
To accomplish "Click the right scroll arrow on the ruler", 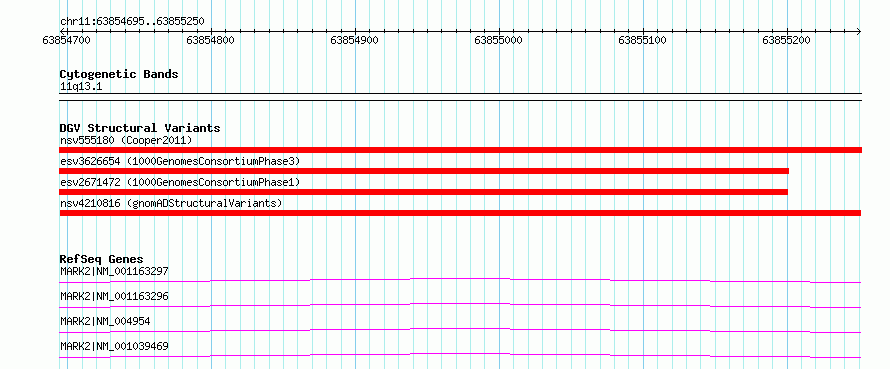I will point(859,31).
